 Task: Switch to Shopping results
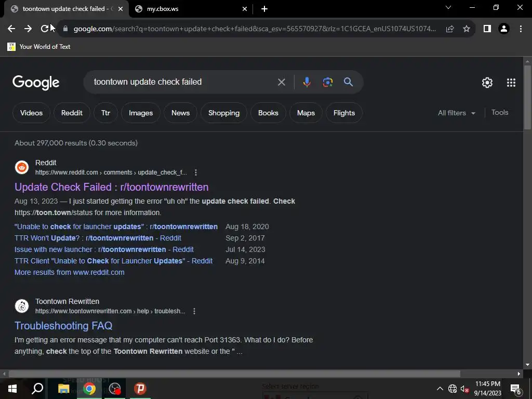223,113
